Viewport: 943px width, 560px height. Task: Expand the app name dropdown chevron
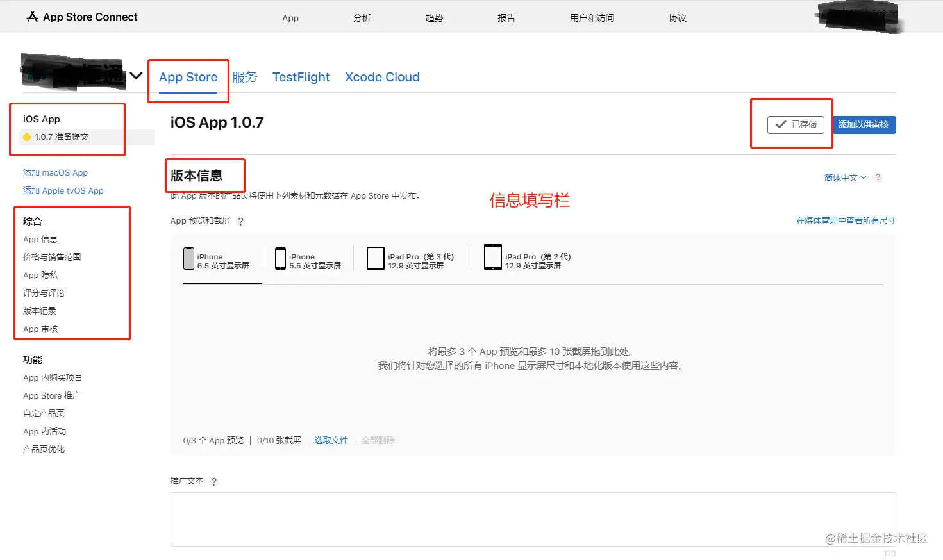[x=136, y=76]
